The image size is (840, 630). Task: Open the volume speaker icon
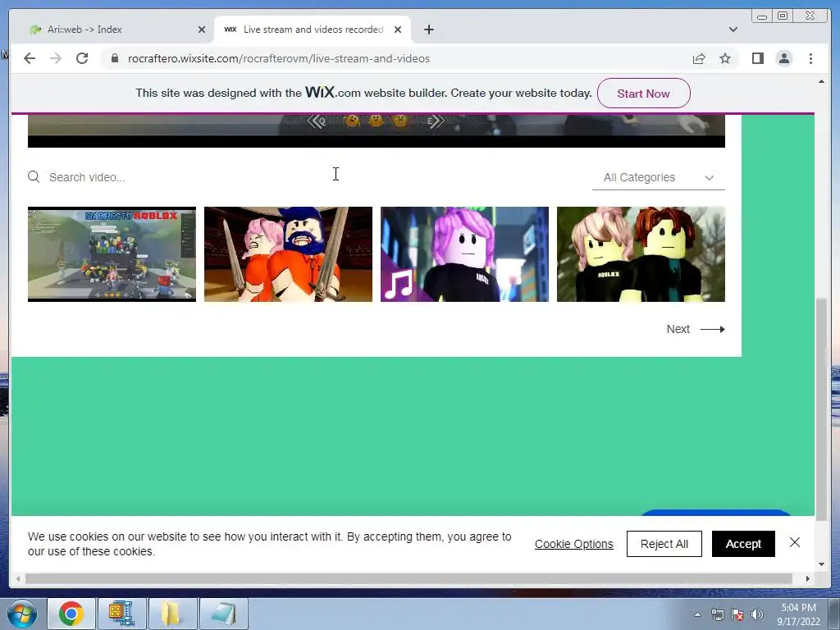(757, 614)
